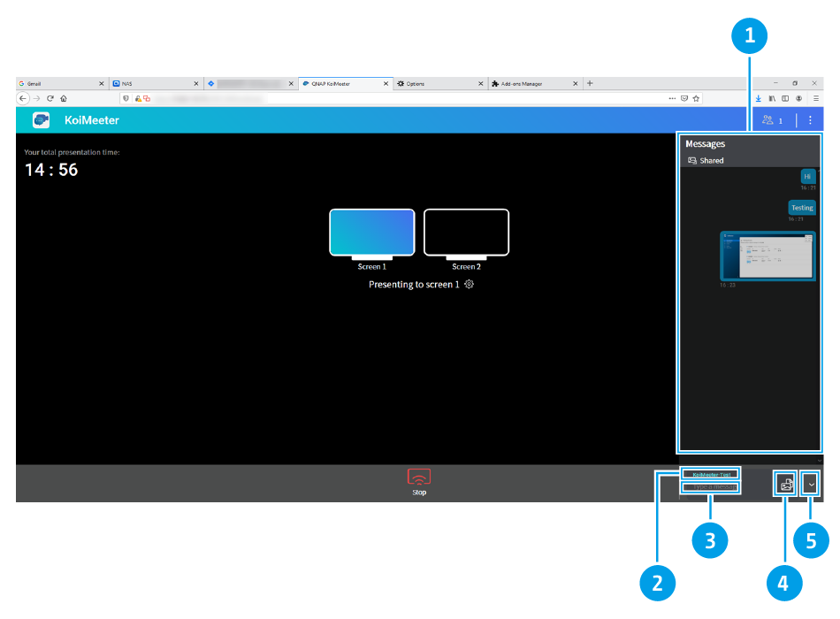This screenshot has width=840, height=619.
Task: Go to browser home page icon
Action: pyautogui.click(x=64, y=98)
